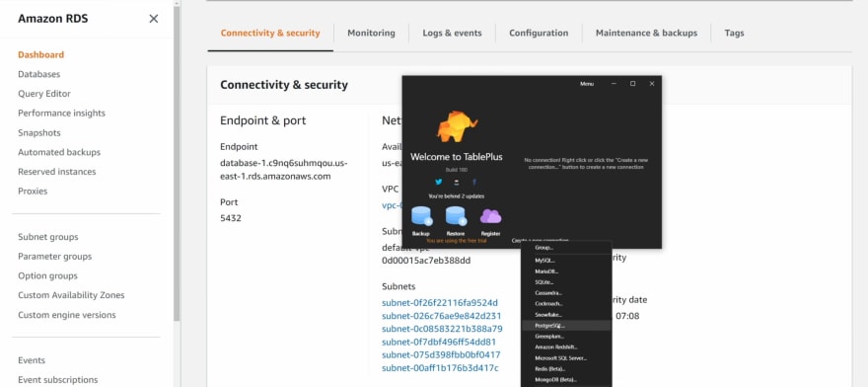Click the port value 5432
The height and width of the screenshot is (387, 868).
(x=231, y=218)
